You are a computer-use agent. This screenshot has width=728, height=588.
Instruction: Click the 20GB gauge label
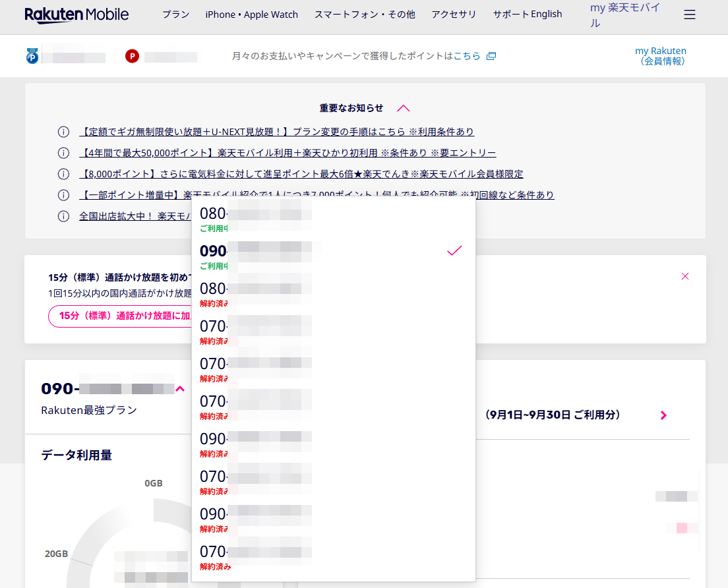(x=56, y=554)
